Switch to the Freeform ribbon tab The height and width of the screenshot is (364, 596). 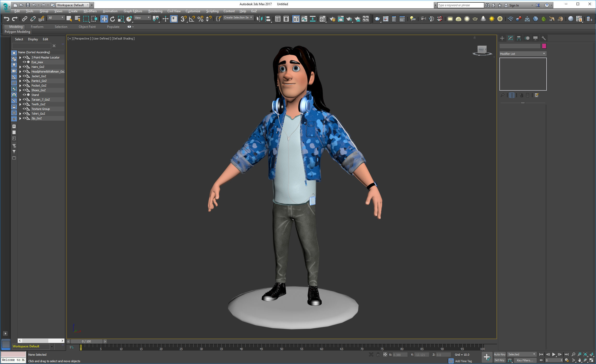pyautogui.click(x=37, y=27)
